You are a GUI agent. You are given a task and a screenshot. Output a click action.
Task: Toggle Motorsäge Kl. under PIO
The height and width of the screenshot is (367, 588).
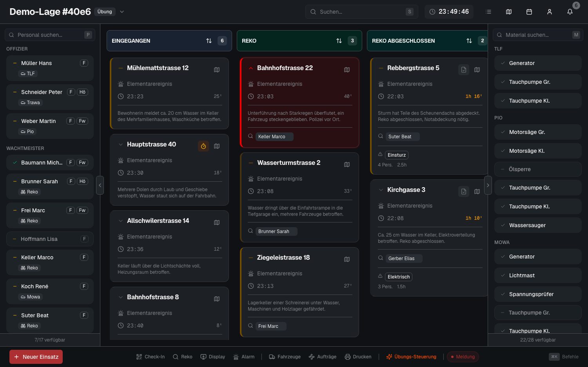pos(537,151)
